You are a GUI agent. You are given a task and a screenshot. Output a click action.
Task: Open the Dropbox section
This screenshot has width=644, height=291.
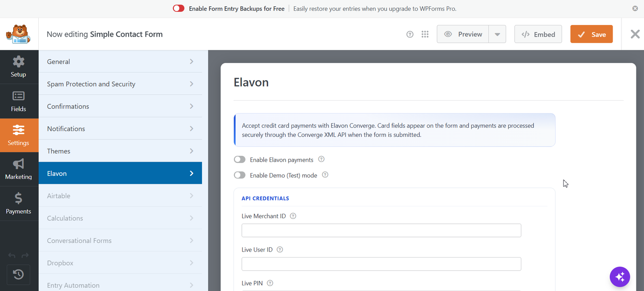120,263
